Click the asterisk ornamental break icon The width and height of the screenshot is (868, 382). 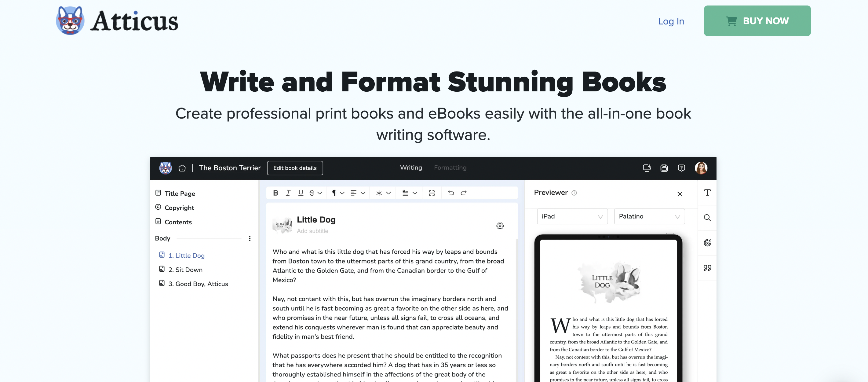point(379,193)
